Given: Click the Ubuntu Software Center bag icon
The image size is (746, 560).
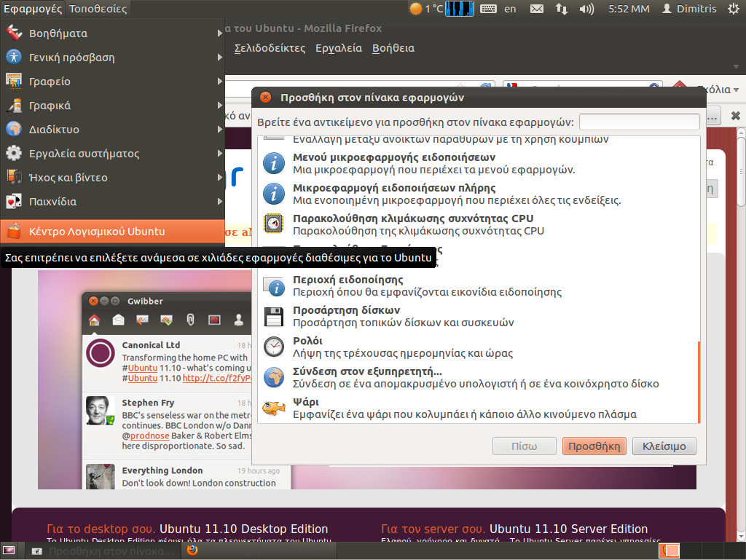Looking at the screenshot, I should (x=14, y=232).
